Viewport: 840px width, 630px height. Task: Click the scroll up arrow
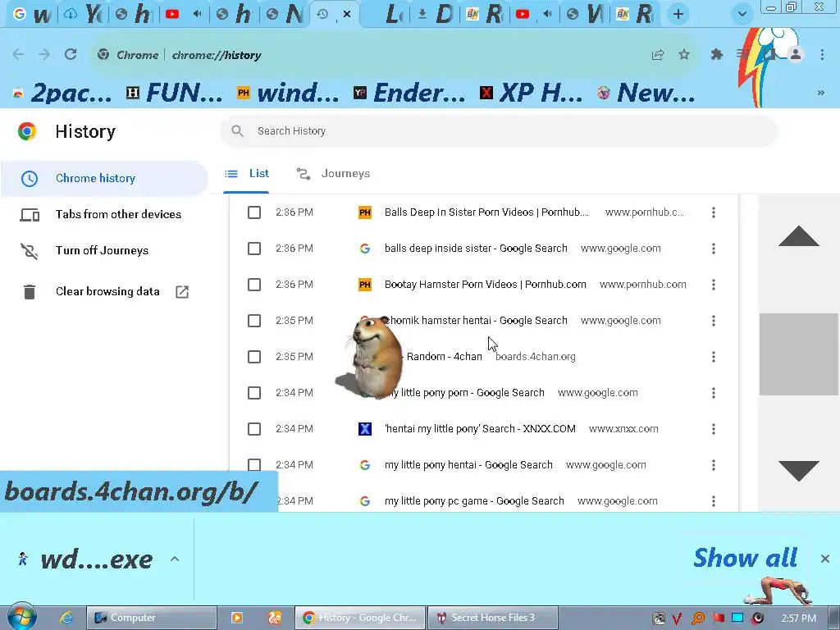point(798,236)
